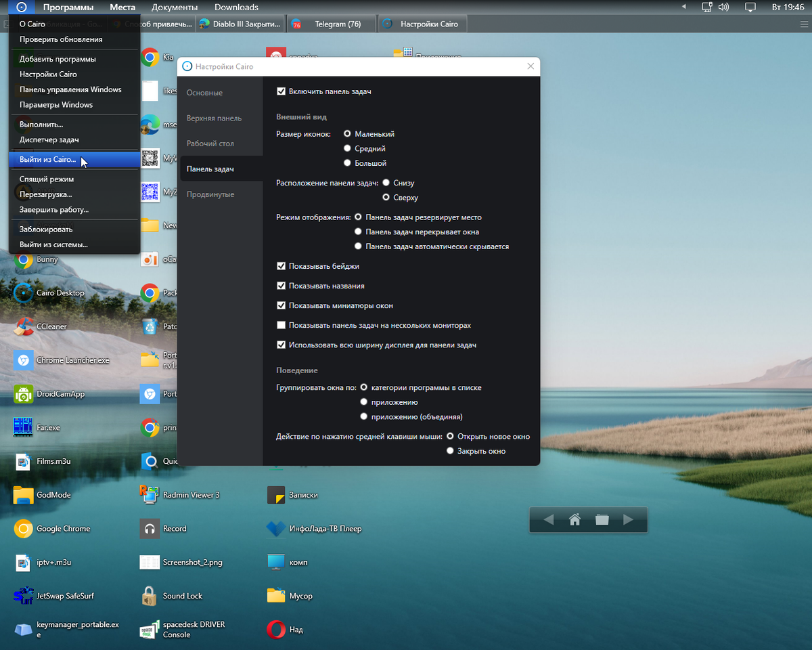Viewport: 812px width, 650px height.
Task: Choose Диспетчер задач menu entry
Action: (x=74, y=140)
